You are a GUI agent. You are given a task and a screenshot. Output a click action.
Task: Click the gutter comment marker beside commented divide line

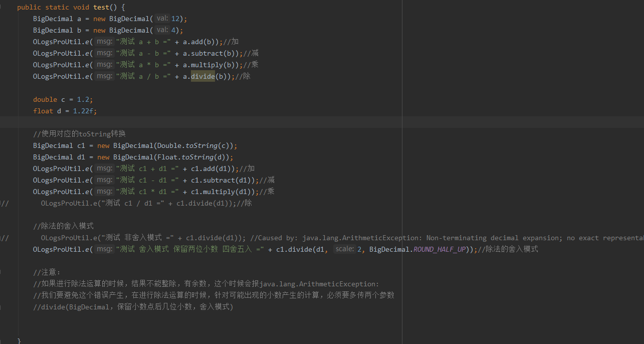4,203
